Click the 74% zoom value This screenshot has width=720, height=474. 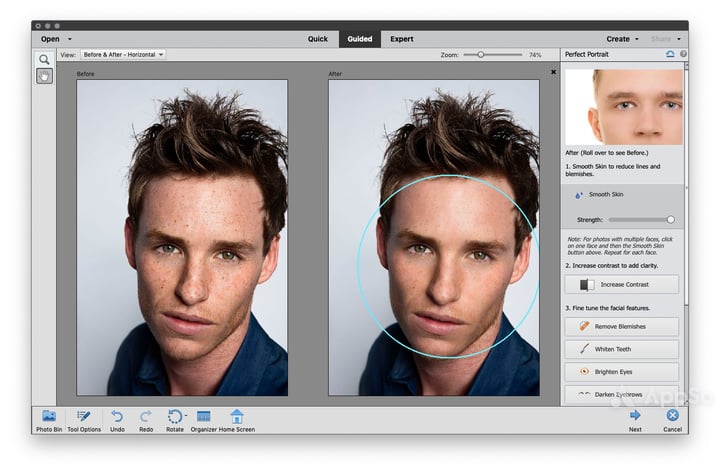coord(535,55)
